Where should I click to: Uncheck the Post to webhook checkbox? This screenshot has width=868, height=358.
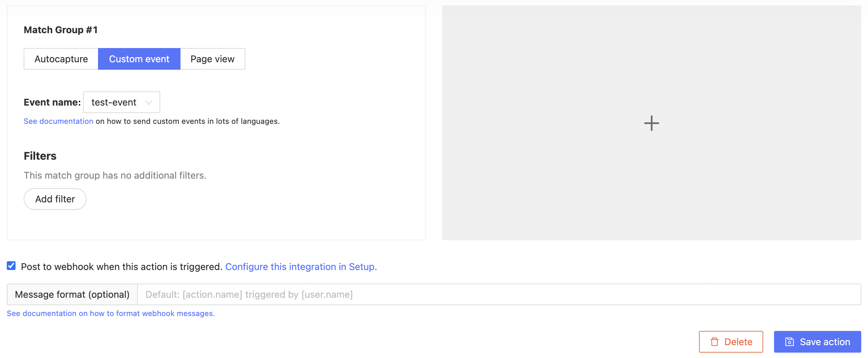11,266
